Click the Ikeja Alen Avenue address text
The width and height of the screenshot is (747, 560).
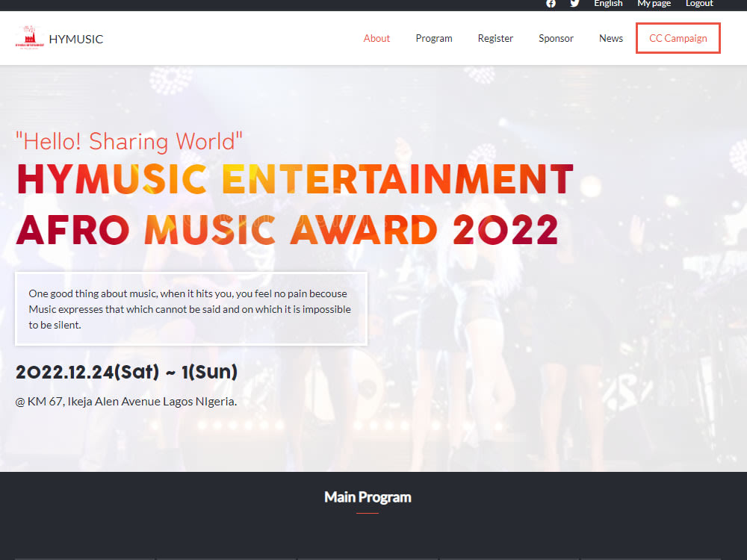click(x=125, y=402)
